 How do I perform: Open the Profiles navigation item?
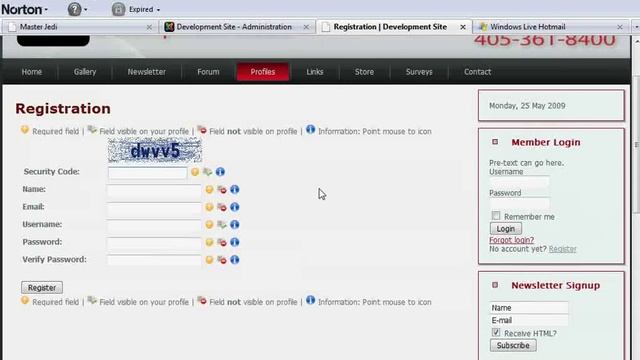coord(263,72)
